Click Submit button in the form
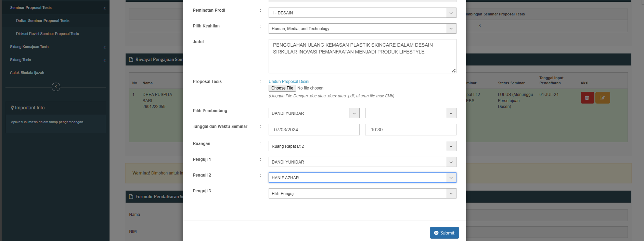The image size is (644, 241). (444, 233)
